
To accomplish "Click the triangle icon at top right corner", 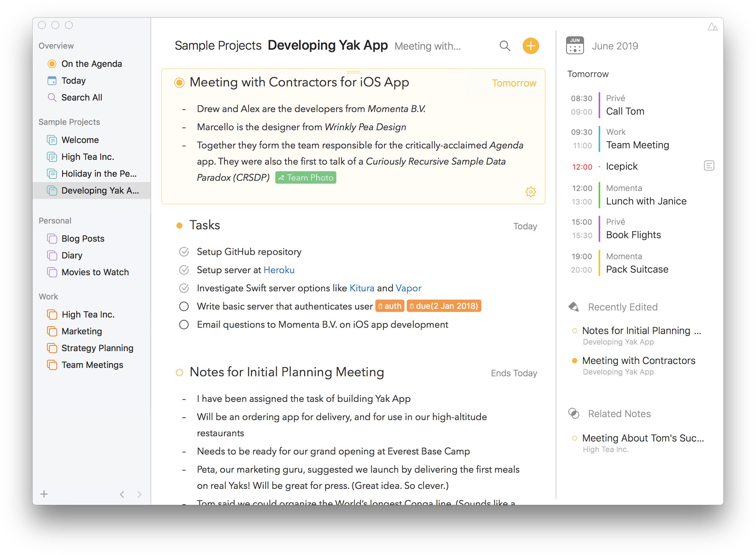I will click(x=712, y=27).
